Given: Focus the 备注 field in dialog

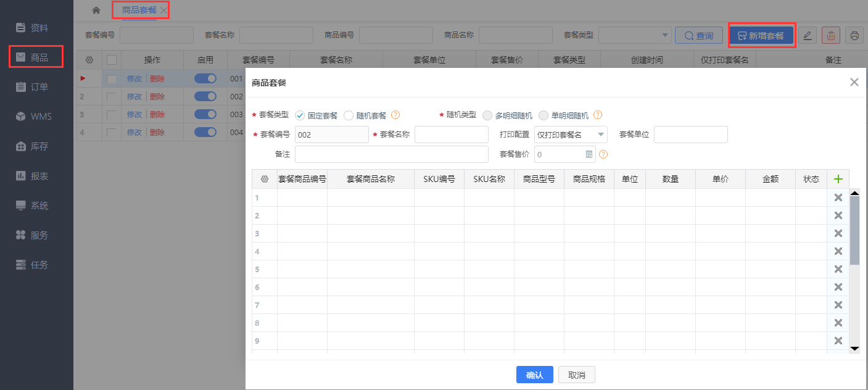Looking at the screenshot, I should tap(392, 154).
